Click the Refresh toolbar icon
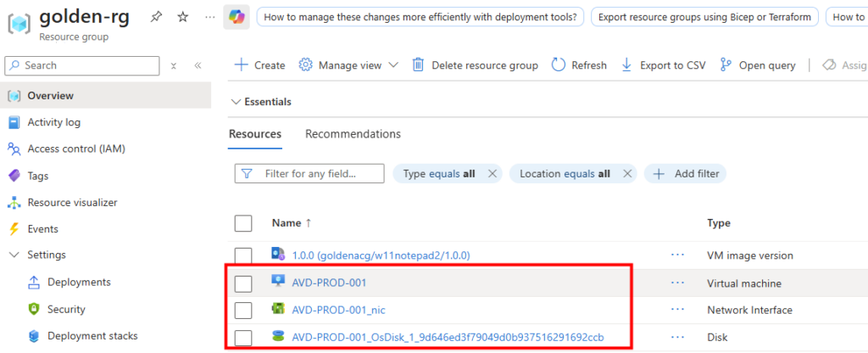The height and width of the screenshot is (353, 868). click(x=559, y=65)
